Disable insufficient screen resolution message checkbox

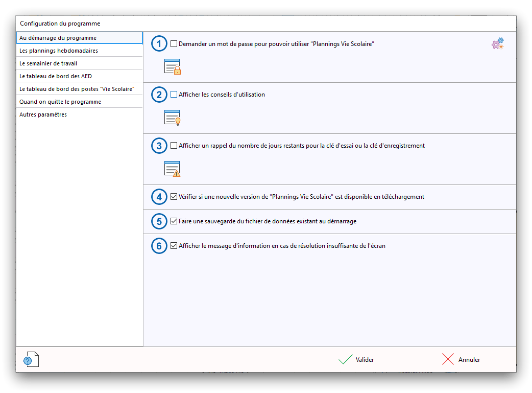click(174, 246)
